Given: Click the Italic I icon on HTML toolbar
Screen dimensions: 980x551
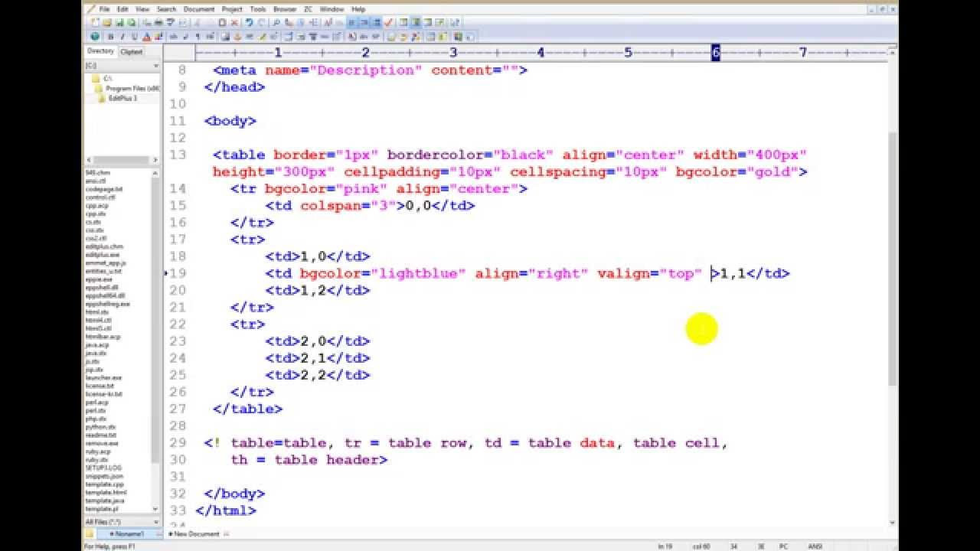Looking at the screenshot, I should (122, 36).
